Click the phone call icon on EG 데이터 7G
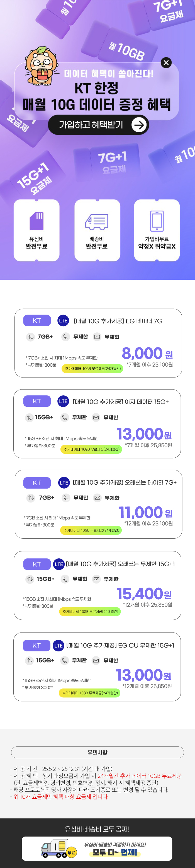The width and height of the screenshot is (195, 868). 66,337
